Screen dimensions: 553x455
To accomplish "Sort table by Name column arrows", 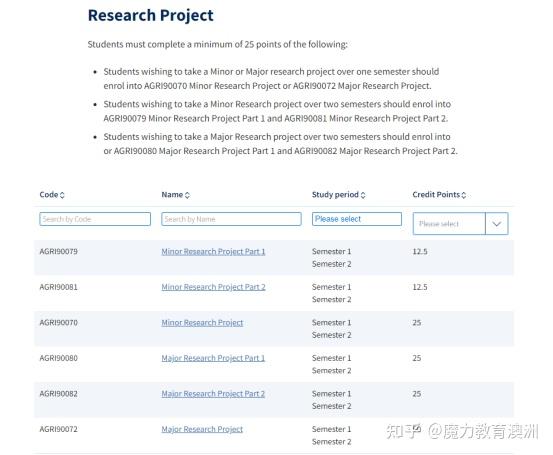I will 187,195.
